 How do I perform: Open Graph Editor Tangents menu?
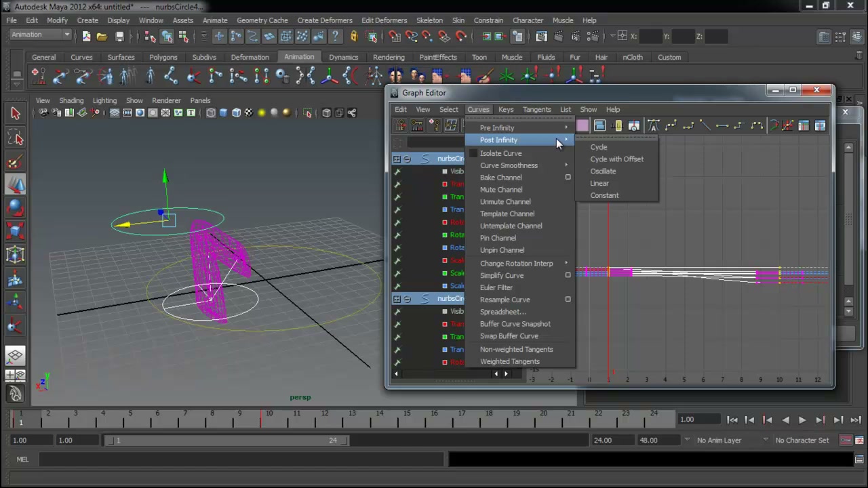pos(536,110)
